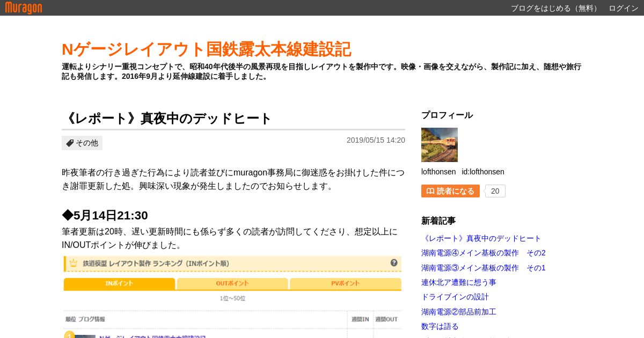Image resolution: width=644 pixels, height=338 pixels.
Task: Click the reader count 20
Action: pos(495,191)
